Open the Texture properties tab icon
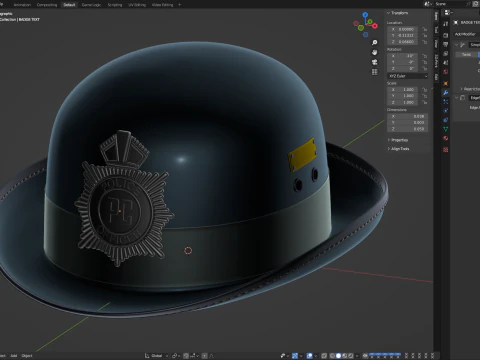 point(446,150)
